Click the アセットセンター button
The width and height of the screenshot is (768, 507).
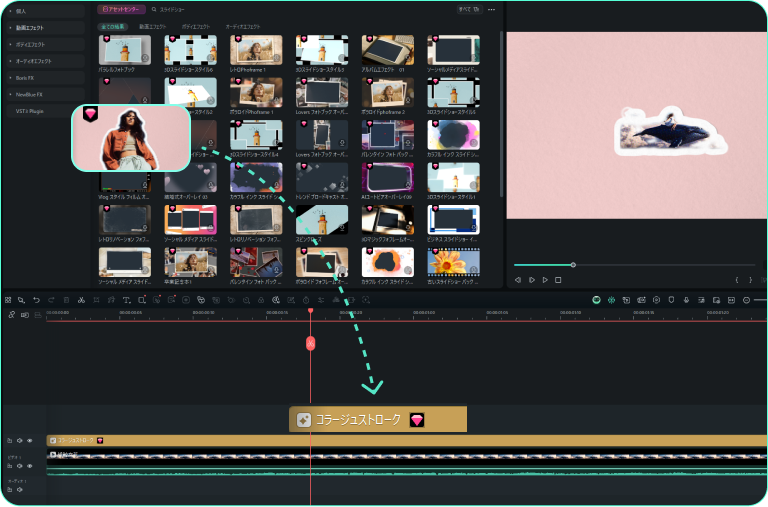point(121,9)
